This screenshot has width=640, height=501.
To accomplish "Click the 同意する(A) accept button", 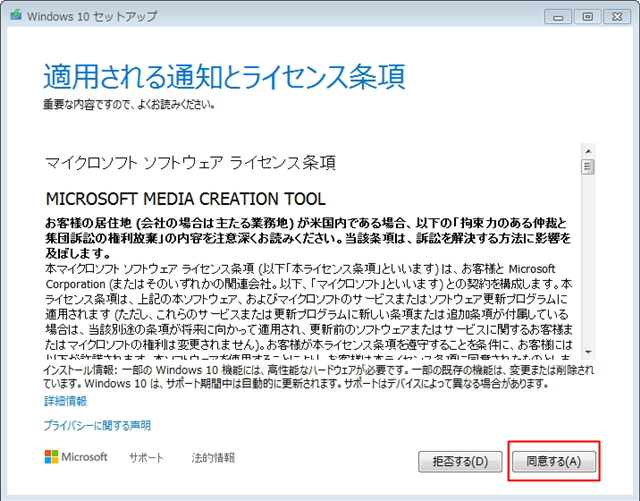I will pos(553,461).
